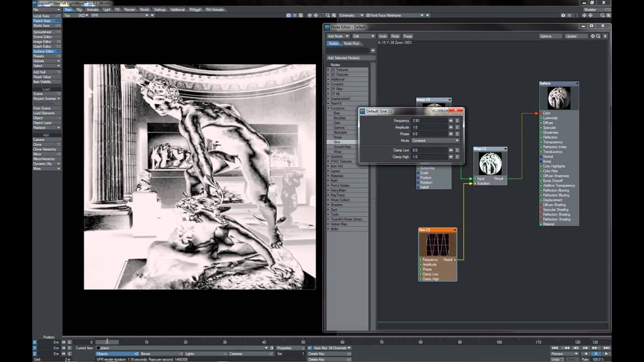Click the Node Editor zoom magnifier icon

(x=598, y=36)
